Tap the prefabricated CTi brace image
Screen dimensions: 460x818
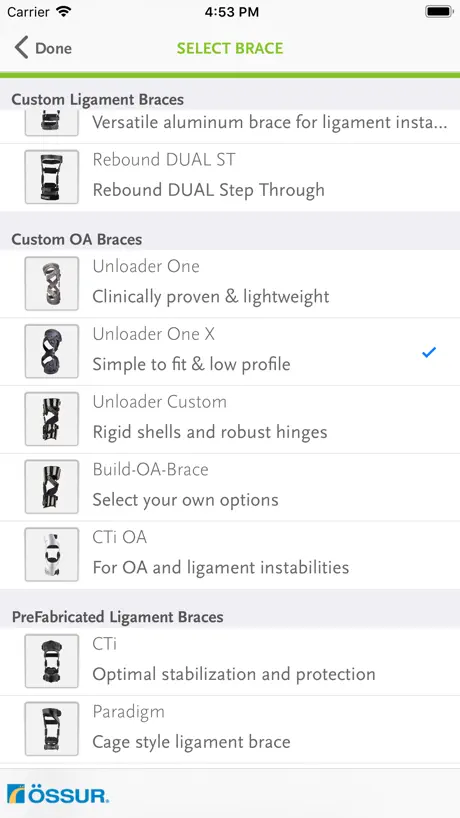[52, 661]
